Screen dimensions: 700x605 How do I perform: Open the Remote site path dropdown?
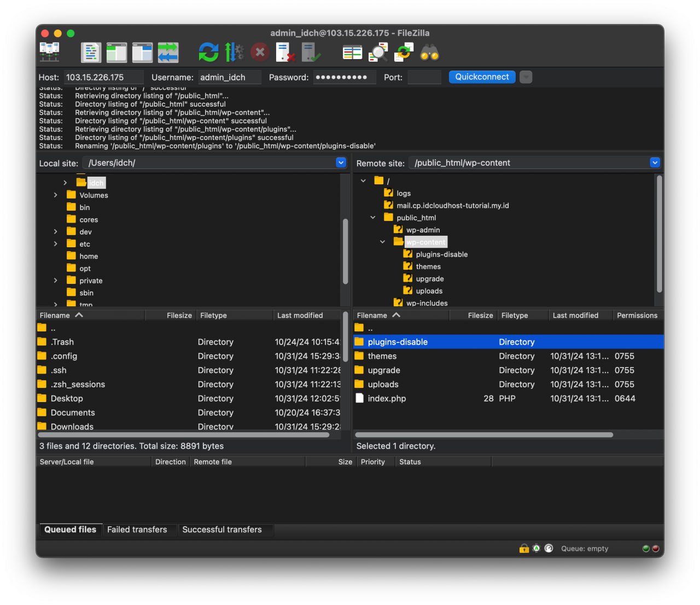655,162
